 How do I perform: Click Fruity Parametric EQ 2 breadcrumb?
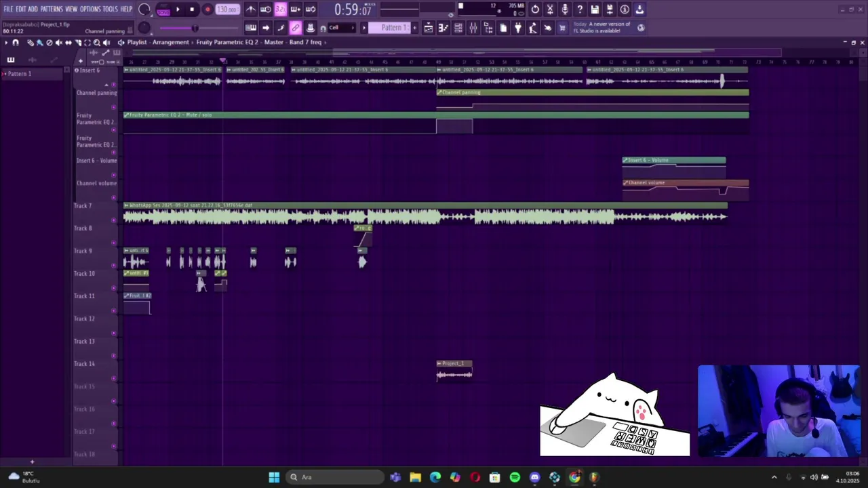tap(227, 42)
